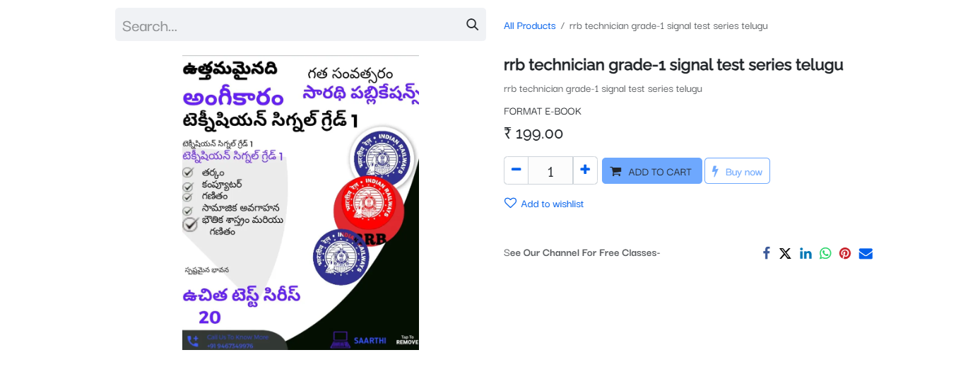Click the product title heading
This screenshot has width=980, height=379.
click(x=673, y=64)
